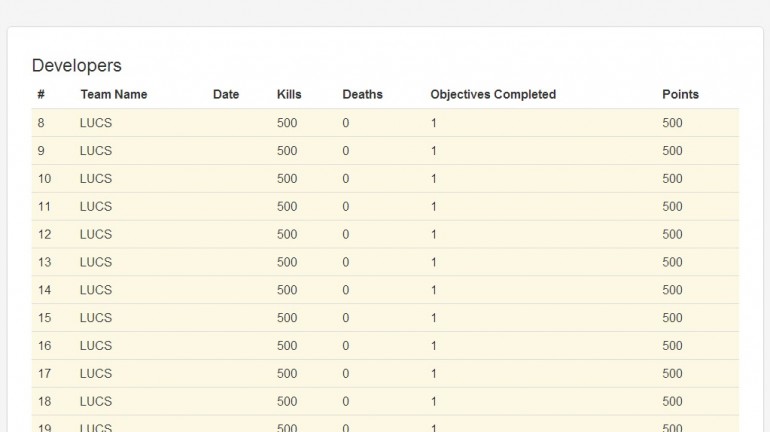This screenshot has height=432, width=770.
Task: Click the Points value in row 17
Action: [x=672, y=374]
